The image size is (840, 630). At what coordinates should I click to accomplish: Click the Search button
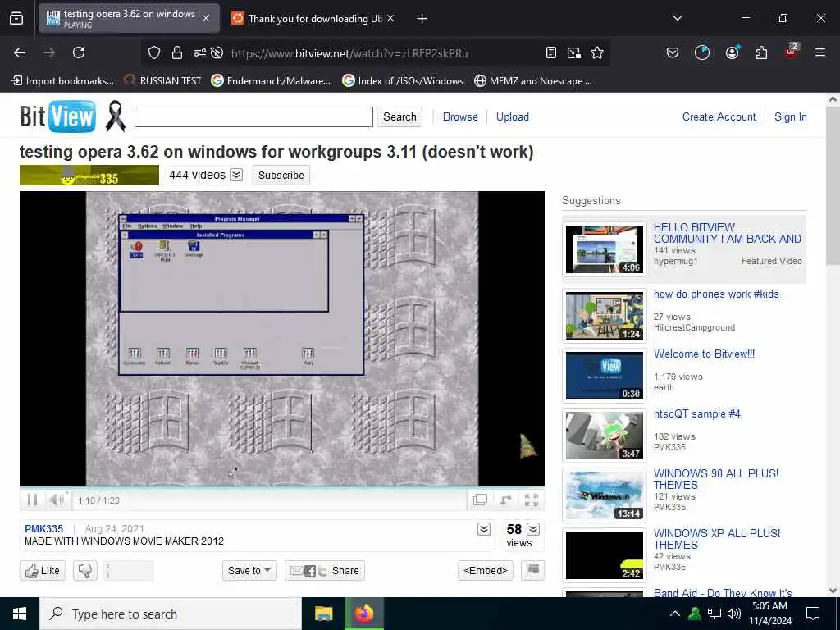tap(399, 116)
